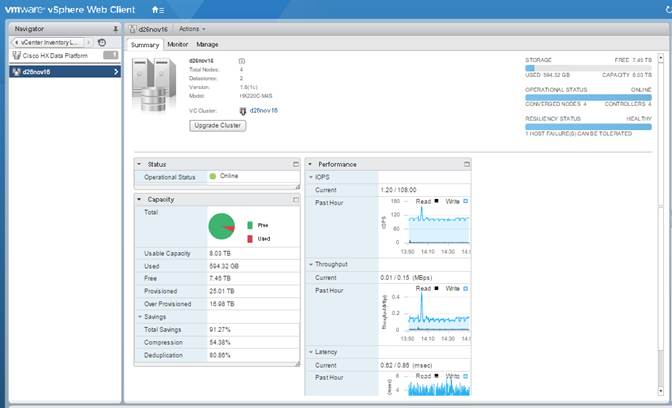
Task: Select the Provisioned value 25.01 TB
Action: (222, 291)
